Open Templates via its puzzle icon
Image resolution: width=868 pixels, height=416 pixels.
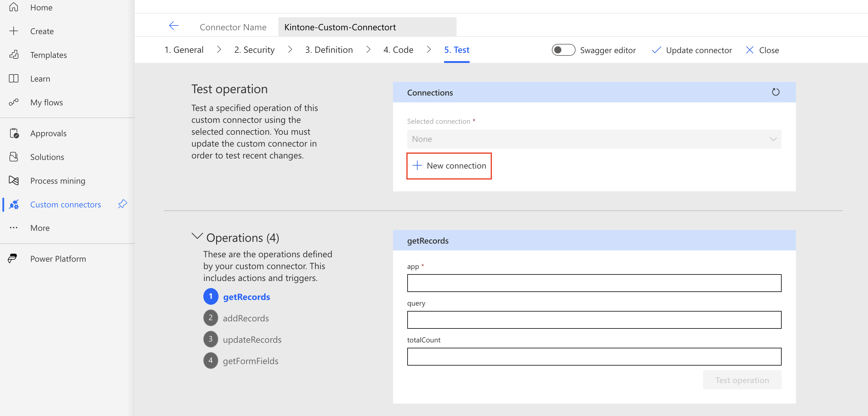click(13, 55)
